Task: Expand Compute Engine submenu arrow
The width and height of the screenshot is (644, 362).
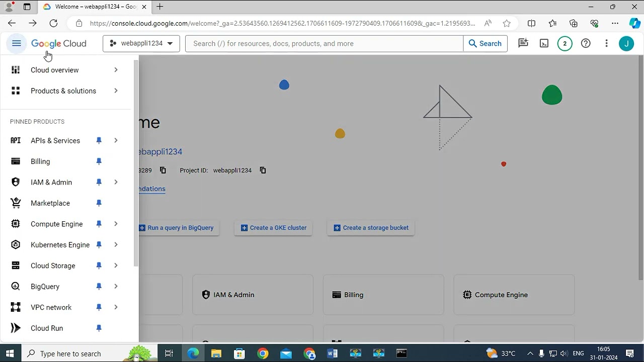Action: coord(116,224)
